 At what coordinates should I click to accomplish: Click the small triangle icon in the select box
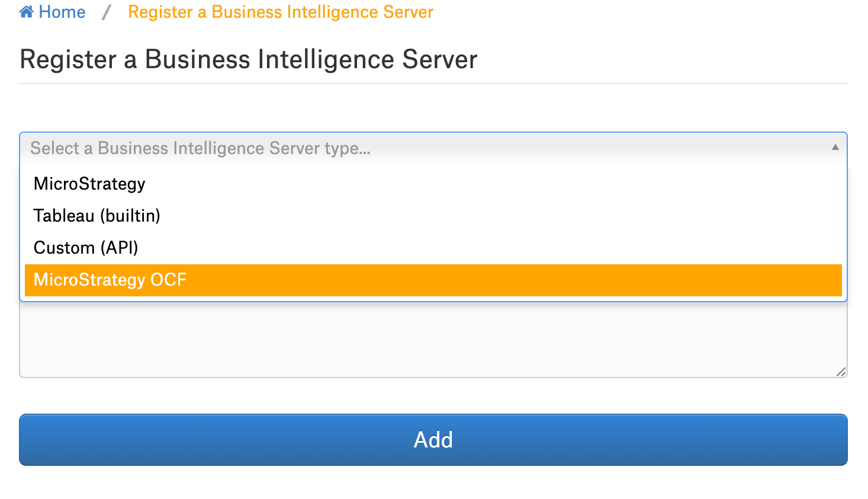point(835,147)
